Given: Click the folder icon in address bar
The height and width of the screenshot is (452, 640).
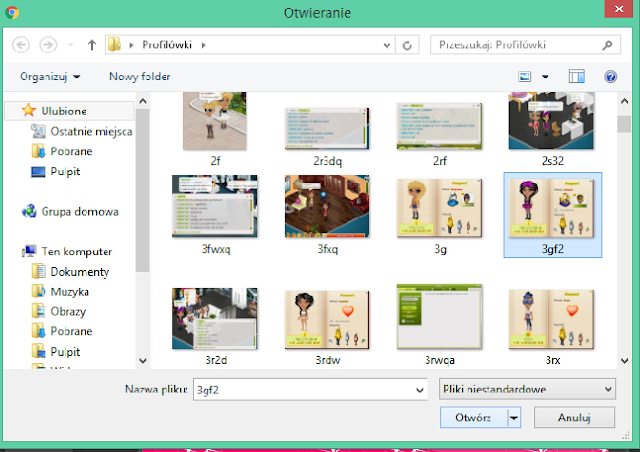Looking at the screenshot, I should point(114,45).
